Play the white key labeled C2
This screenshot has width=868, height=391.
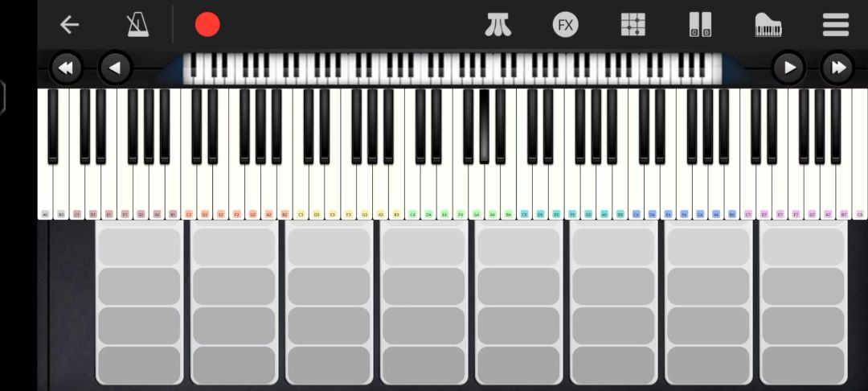(189, 183)
